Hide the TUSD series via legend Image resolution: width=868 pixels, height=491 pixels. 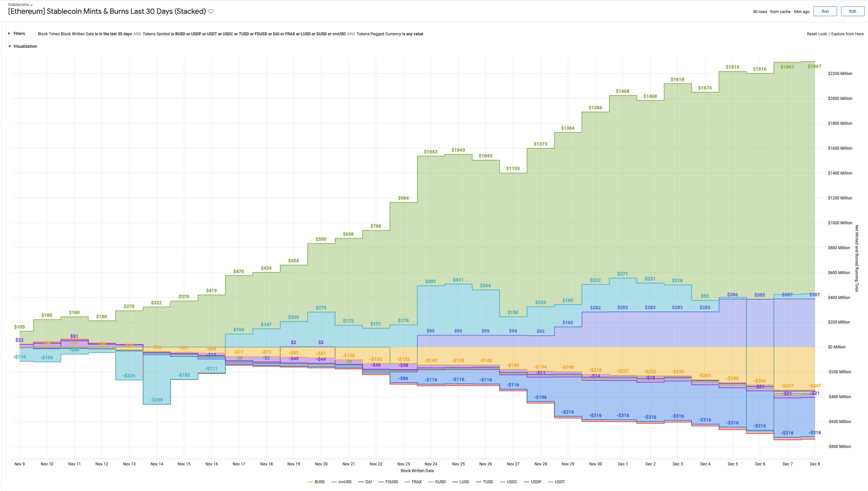click(x=487, y=482)
